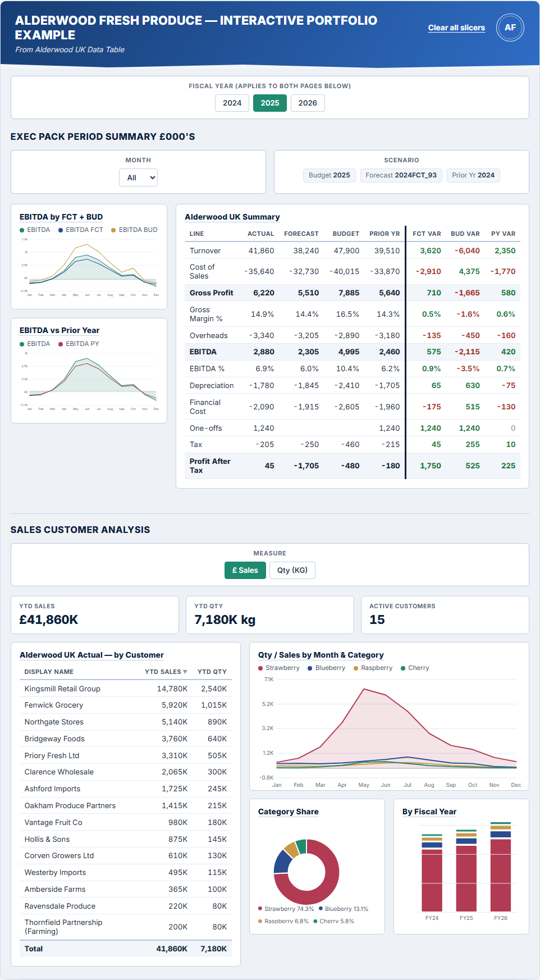This screenshot has height=980, width=540.
Task: Select the Fenwick Grocery row
Action: 126,705
